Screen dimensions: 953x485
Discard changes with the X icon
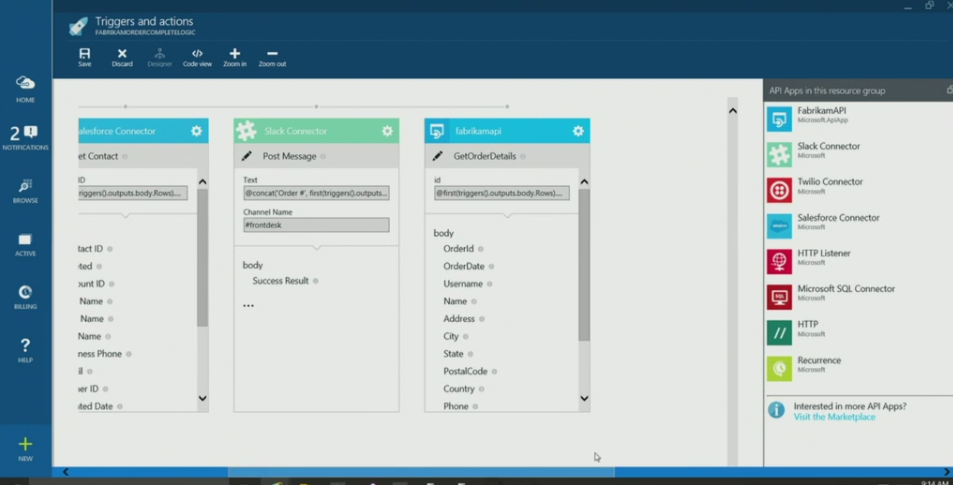click(122, 55)
